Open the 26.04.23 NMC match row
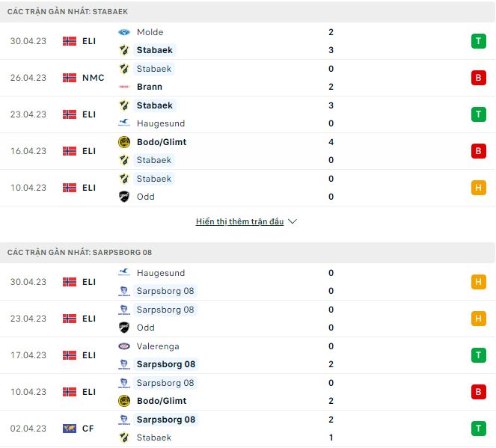 click(x=247, y=78)
